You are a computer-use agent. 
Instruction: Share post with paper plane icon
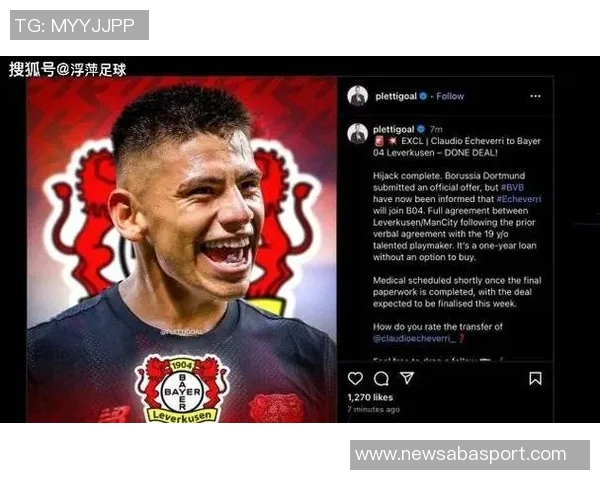(x=407, y=378)
